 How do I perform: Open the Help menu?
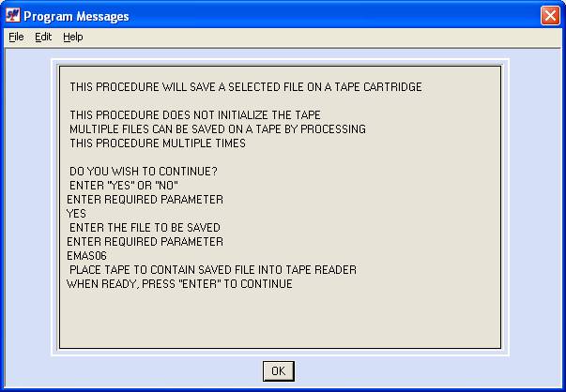(x=73, y=37)
